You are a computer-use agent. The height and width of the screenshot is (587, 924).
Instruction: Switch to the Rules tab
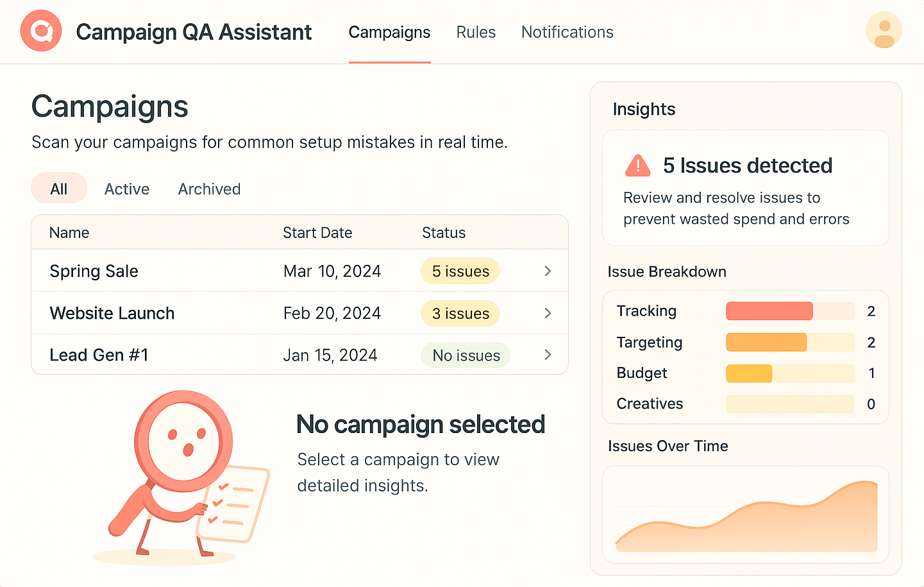(x=476, y=32)
